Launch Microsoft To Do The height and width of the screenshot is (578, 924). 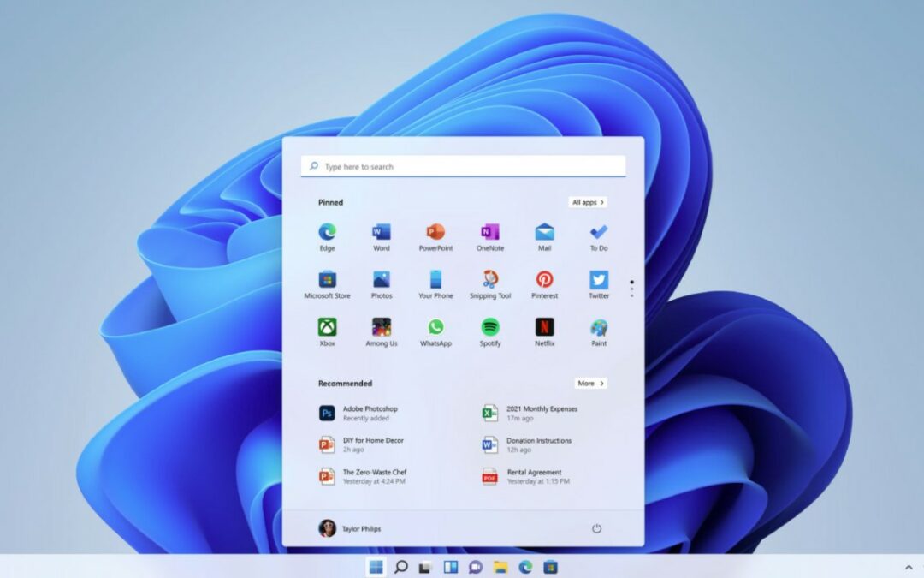(598, 232)
